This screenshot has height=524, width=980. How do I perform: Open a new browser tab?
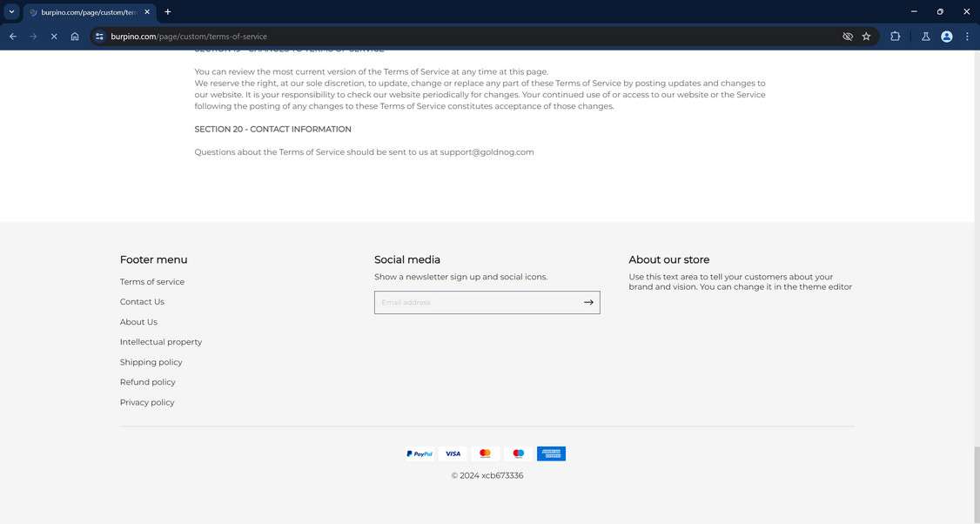click(168, 11)
